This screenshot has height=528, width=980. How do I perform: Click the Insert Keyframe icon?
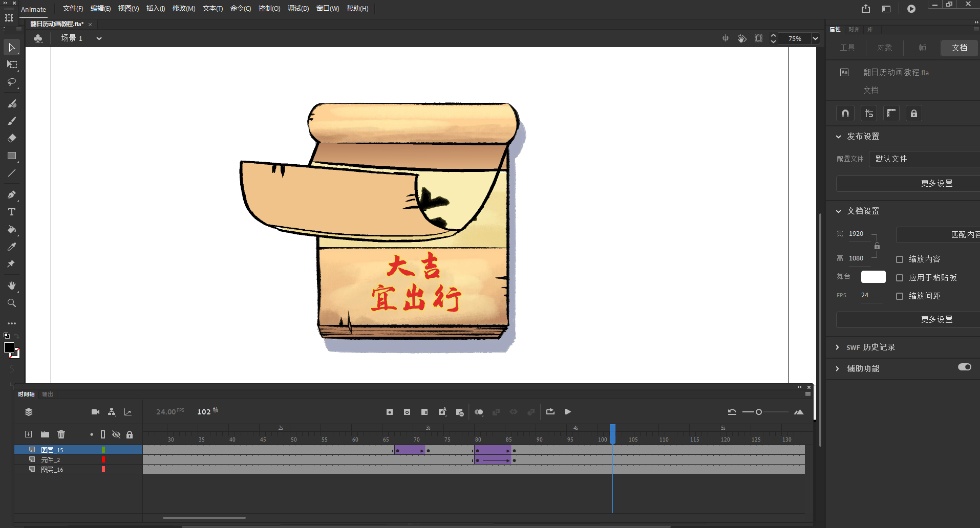390,412
